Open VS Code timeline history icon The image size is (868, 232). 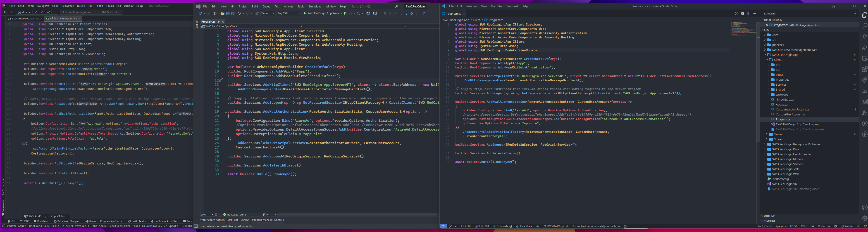tap(737, 14)
